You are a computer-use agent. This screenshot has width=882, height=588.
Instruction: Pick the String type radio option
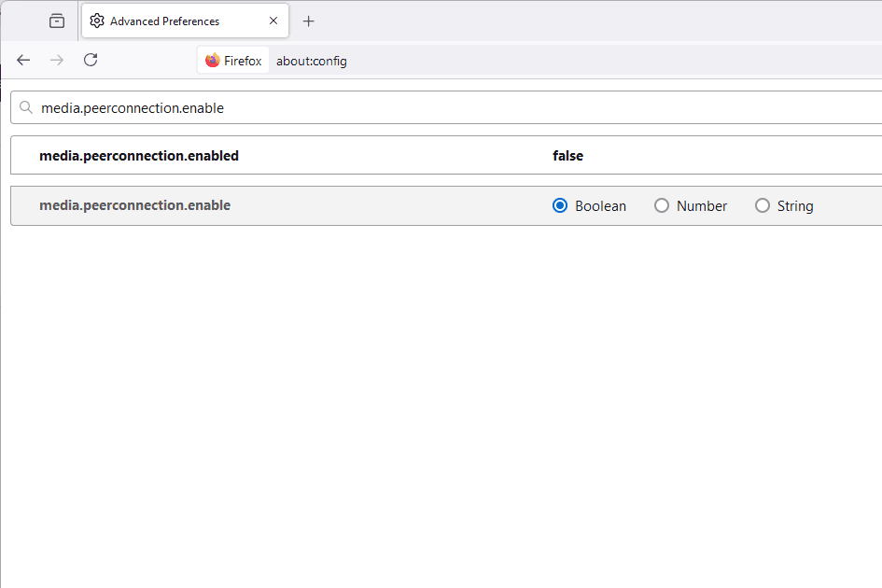click(763, 205)
